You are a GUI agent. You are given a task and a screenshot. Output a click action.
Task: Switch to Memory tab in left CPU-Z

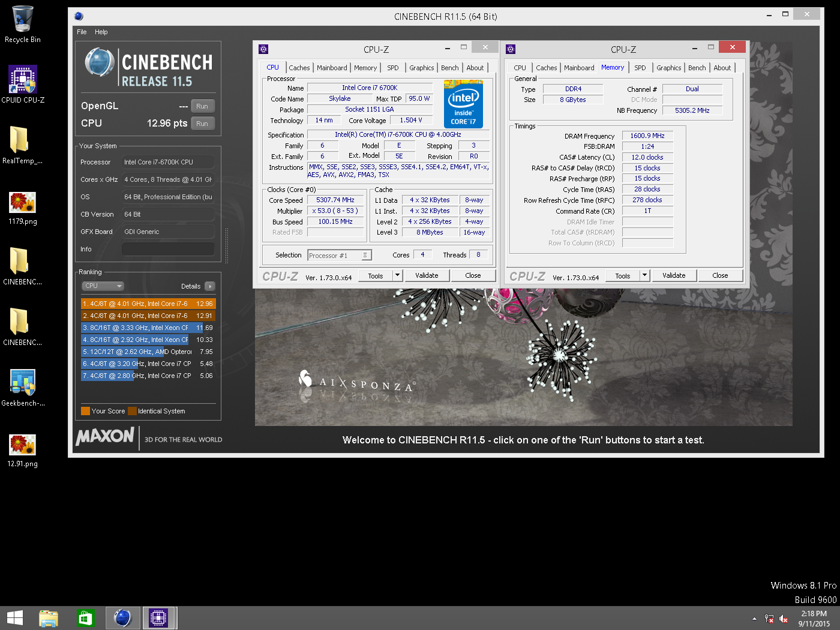point(365,68)
